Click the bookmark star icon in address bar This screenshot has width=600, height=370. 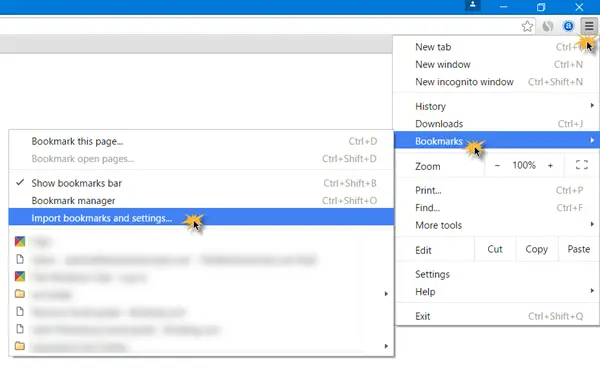tap(527, 26)
